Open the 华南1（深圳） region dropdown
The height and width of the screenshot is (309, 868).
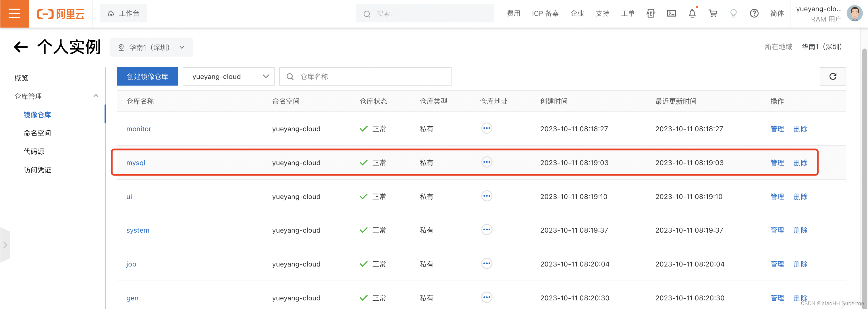(x=151, y=47)
